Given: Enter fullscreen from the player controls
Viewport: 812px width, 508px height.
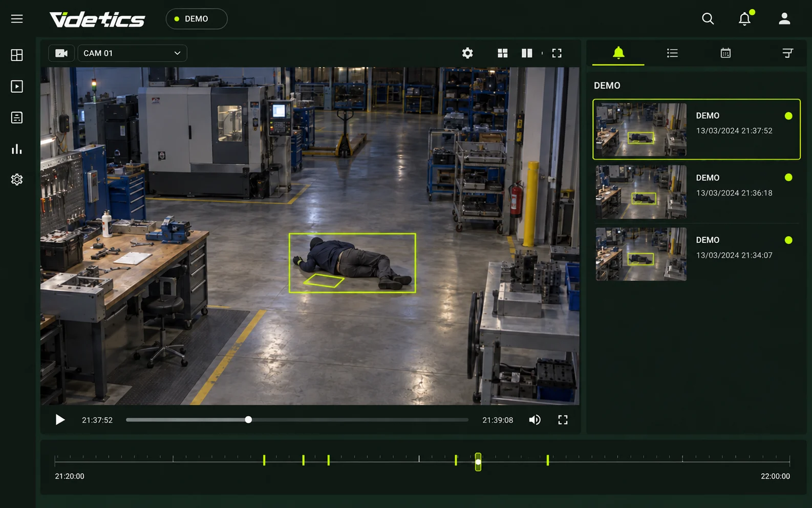Looking at the screenshot, I should point(563,420).
